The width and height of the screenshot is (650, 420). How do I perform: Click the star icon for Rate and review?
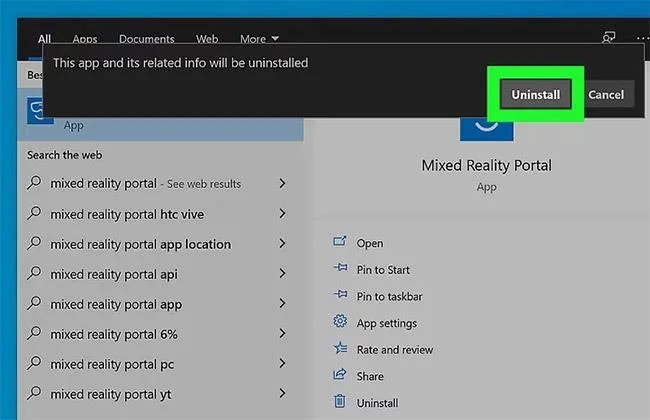click(340, 347)
